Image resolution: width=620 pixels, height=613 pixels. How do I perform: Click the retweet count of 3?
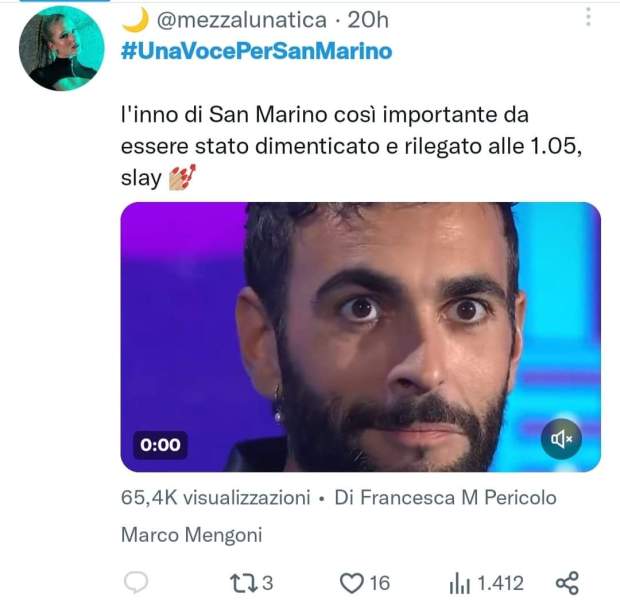[x=268, y=583]
